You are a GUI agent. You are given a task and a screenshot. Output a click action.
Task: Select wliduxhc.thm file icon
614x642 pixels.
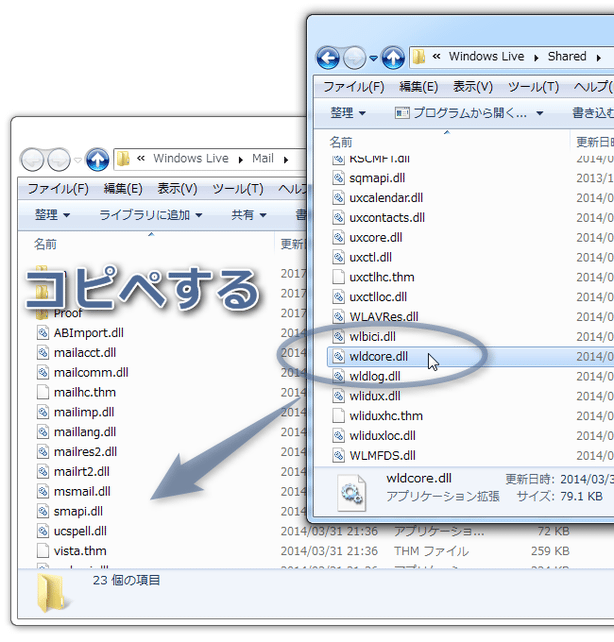[338, 416]
